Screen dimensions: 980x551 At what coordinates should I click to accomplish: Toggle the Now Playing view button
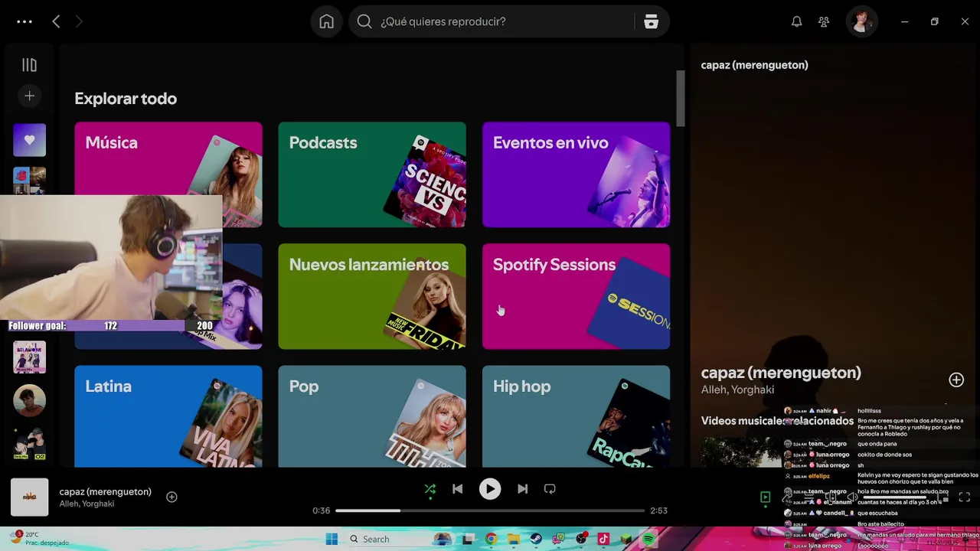coord(765,497)
